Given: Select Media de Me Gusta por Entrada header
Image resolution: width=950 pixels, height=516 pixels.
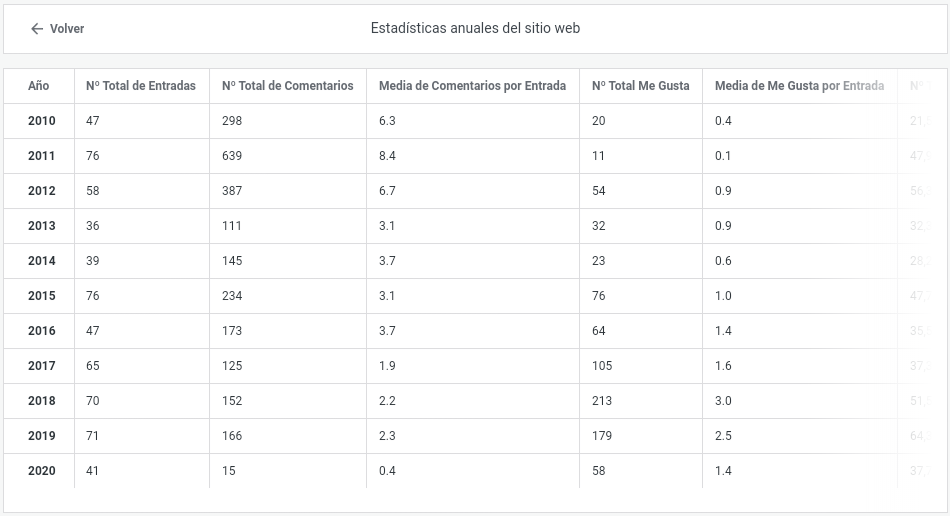Looking at the screenshot, I should tap(799, 86).
